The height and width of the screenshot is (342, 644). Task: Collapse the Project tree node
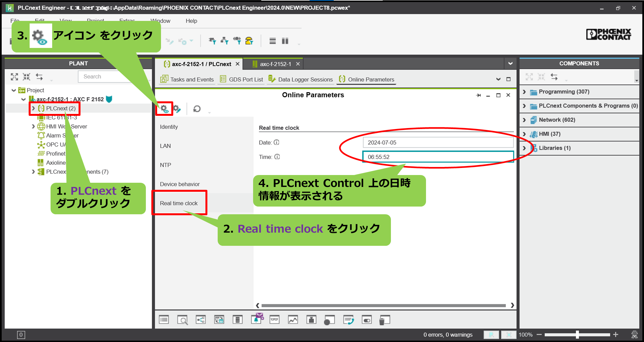[14, 90]
